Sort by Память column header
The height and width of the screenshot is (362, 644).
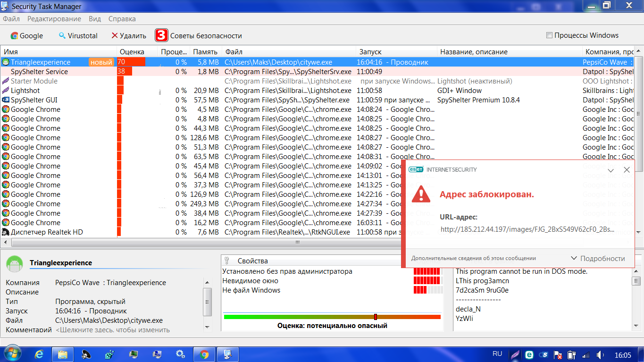(x=206, y=52)
